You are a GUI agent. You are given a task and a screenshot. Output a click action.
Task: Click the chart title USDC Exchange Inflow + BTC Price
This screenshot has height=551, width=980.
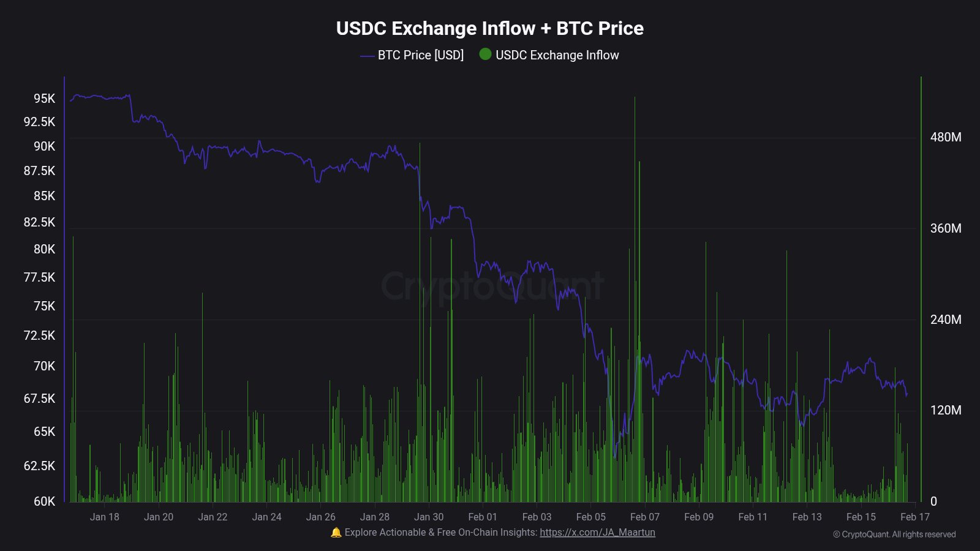point(489,28)
